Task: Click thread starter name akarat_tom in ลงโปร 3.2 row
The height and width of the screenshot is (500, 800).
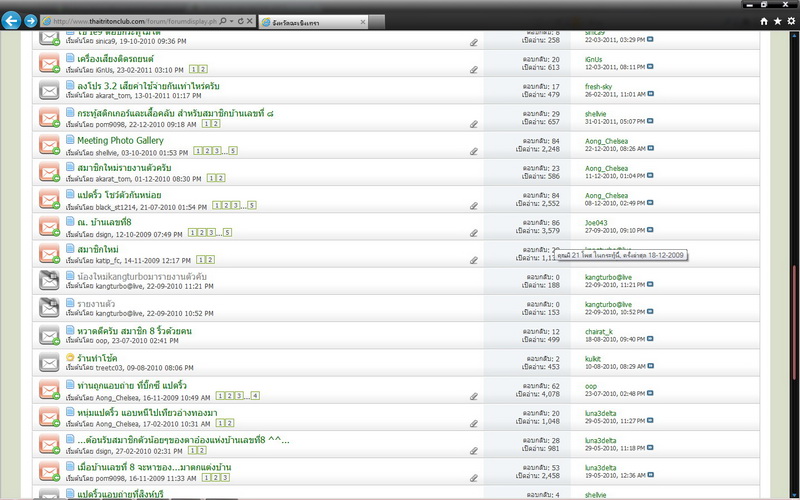Action: click(x=113, y=95)
